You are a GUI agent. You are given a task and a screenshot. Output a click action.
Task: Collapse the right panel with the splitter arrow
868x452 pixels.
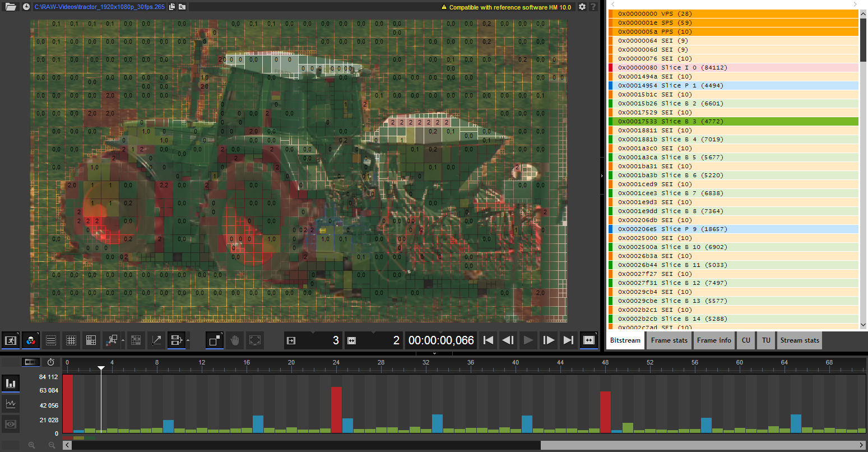[x=602, y=176]
